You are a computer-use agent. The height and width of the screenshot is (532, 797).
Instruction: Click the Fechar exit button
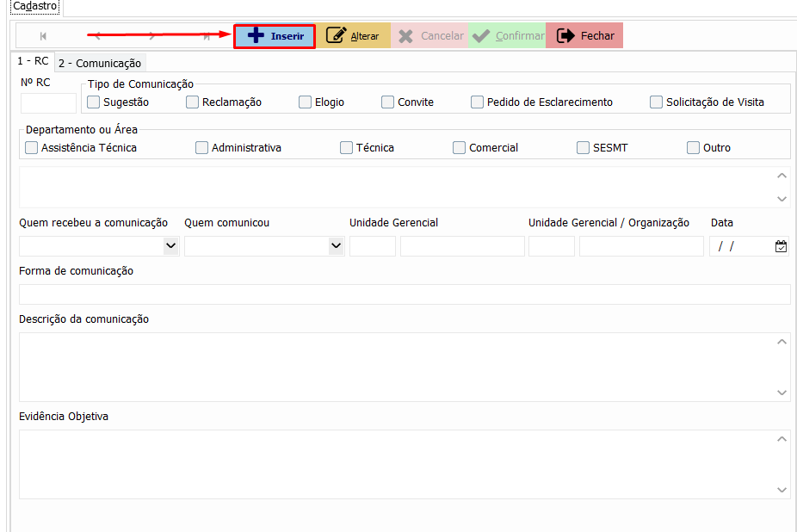[584, 36]
